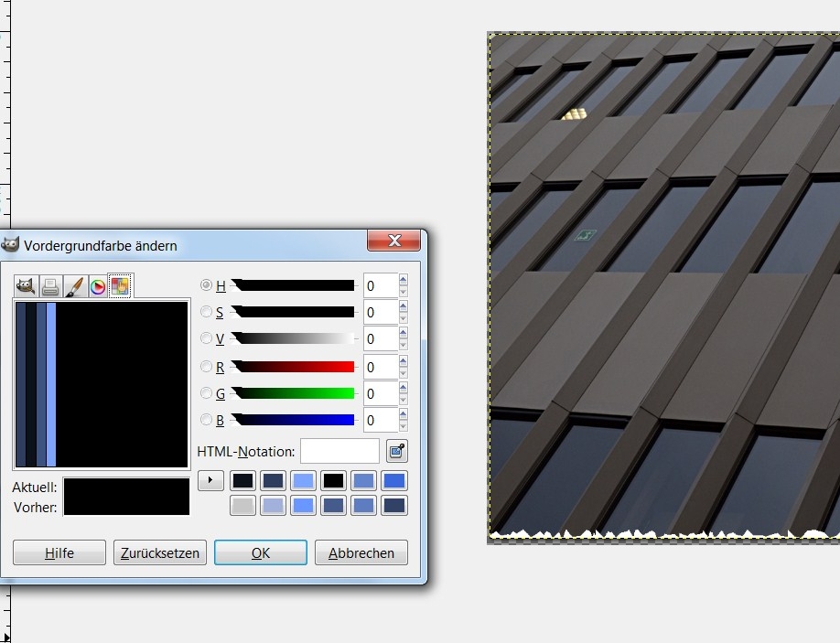Select the GIMP color selector tab
Viewport: 840px width, 643px height.
pyautogui.click(x=26, y=286)
